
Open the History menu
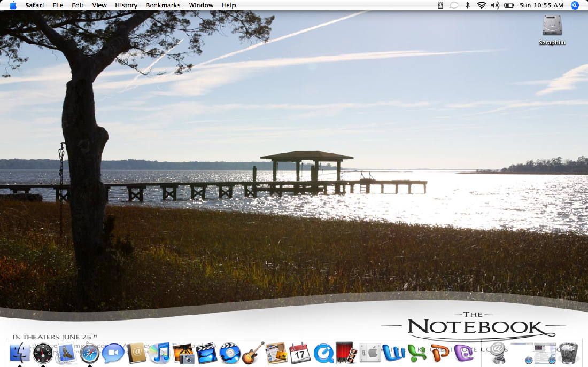click(x=126, y=5)
